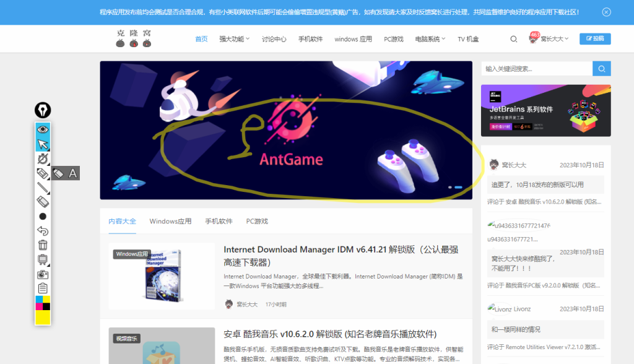Take a screenshot with the camera icon

pos(43,274)
